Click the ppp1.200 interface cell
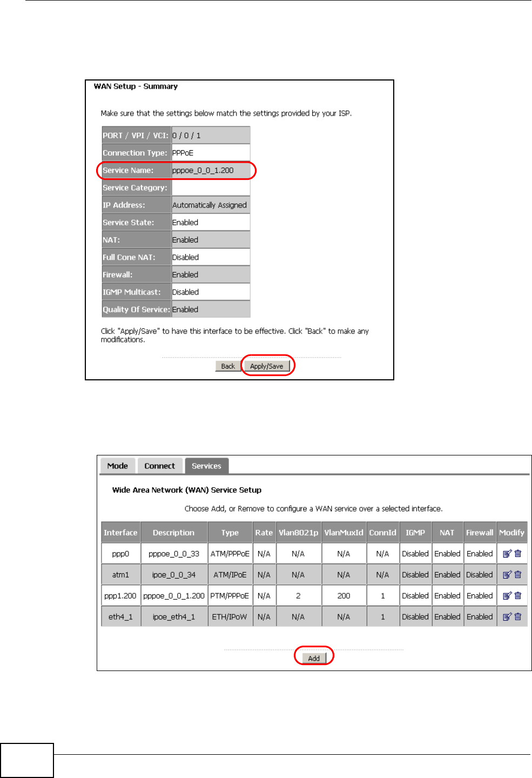This screenshot has height=778, width=532. (120, 596)
